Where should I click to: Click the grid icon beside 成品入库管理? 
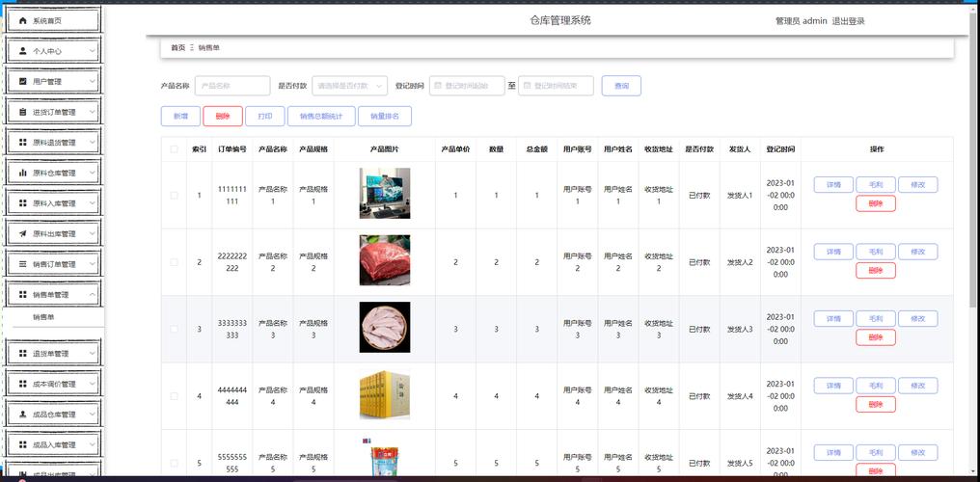coord(23,444)
